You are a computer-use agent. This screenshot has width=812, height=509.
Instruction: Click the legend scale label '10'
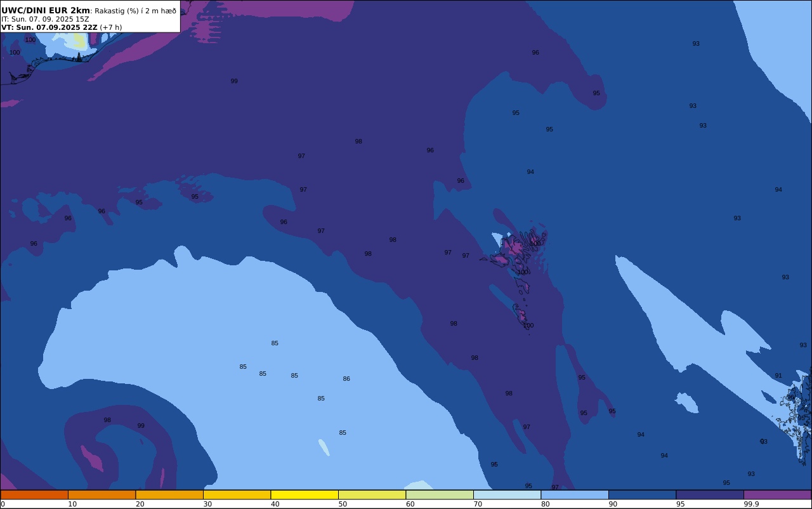coord(72,504)
